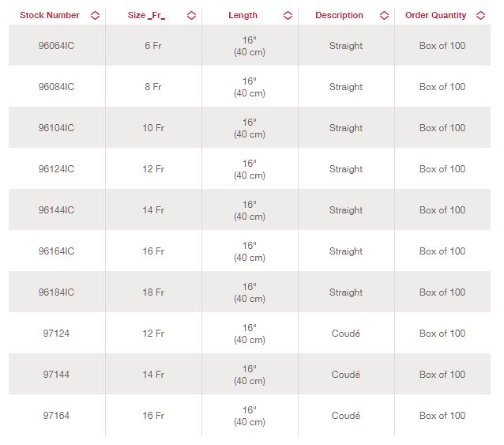This screenshot has height=445, width=504.
Task: Sort by the Stock Number header
Action: [x=50, y=15]
